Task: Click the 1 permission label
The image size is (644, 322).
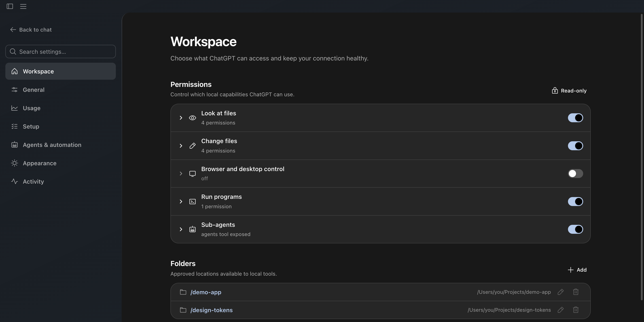Action: (x=216, y=207)
